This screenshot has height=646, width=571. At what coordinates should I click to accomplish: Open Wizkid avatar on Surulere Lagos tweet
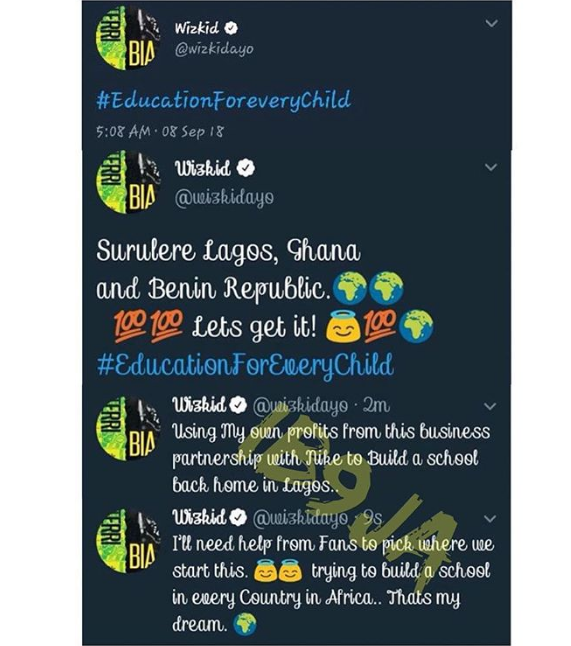[x=128, y=182]
